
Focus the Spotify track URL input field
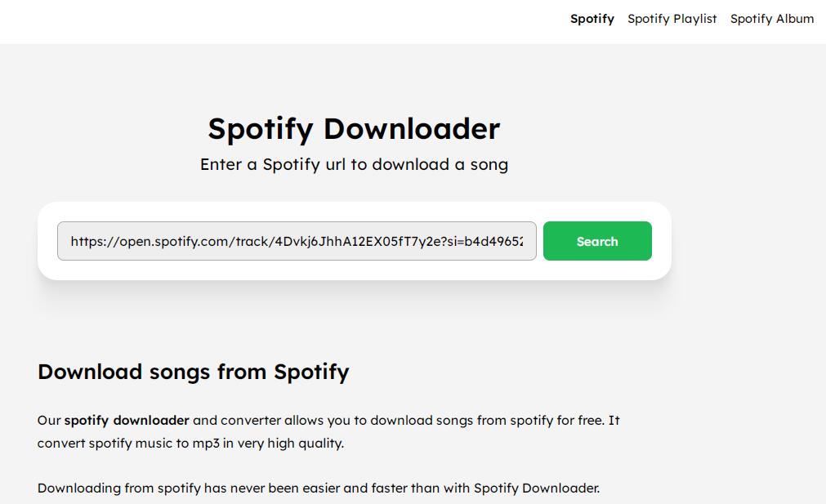pos(297,241)
